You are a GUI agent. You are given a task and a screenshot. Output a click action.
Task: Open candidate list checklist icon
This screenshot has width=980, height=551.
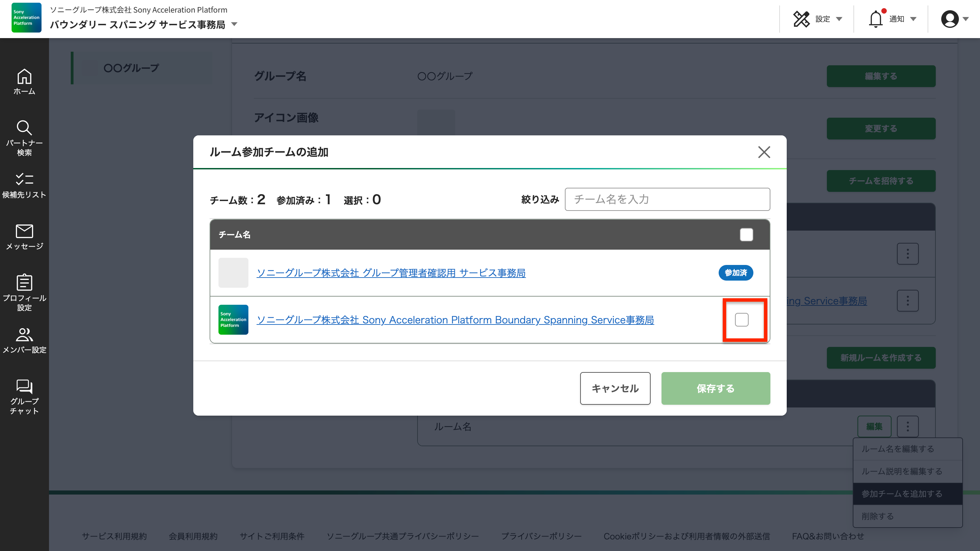coord(24,179)
